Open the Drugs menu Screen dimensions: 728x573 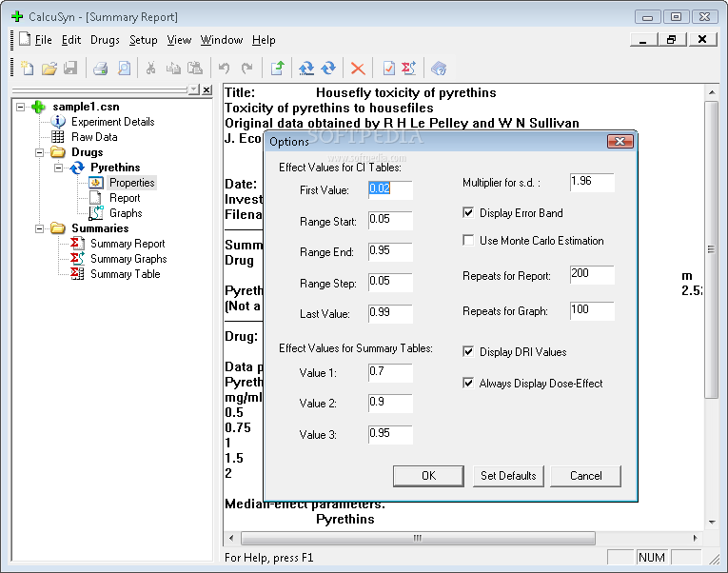pos(105,40)
